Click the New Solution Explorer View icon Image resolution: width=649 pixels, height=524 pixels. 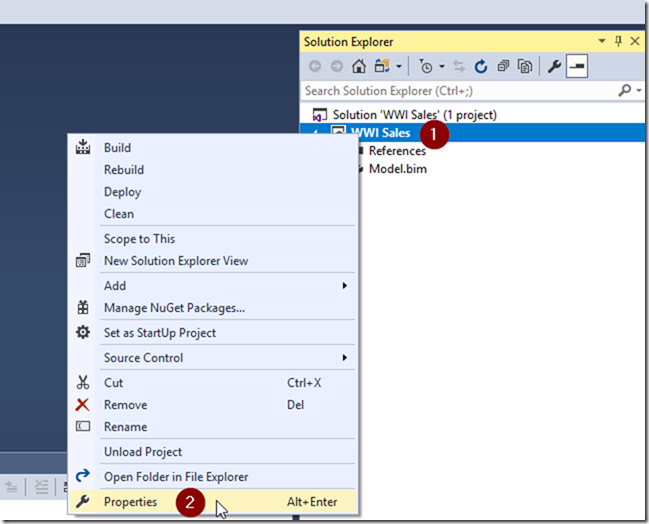tap(83, 260)
